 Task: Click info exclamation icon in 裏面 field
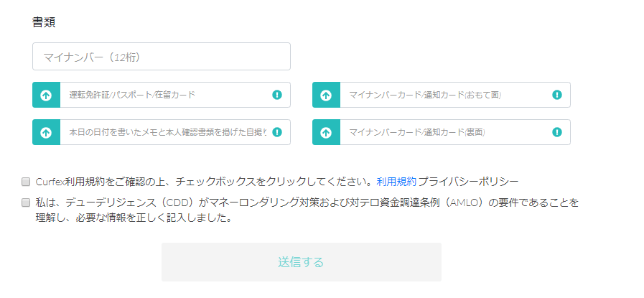(x=557, y=132)
